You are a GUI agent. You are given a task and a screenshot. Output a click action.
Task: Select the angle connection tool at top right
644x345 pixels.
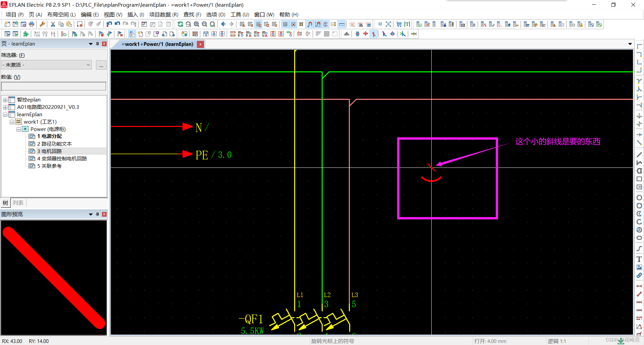pyautogui.click(x=639, y=46)
